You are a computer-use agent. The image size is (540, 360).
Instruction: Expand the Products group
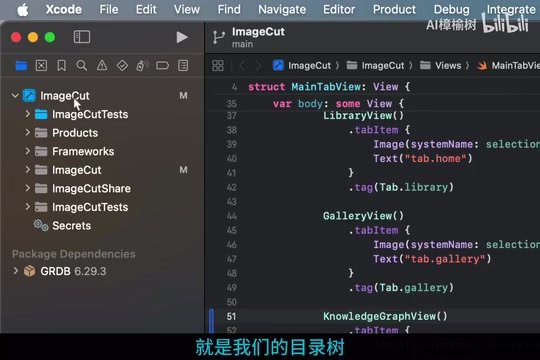point(28,132)
